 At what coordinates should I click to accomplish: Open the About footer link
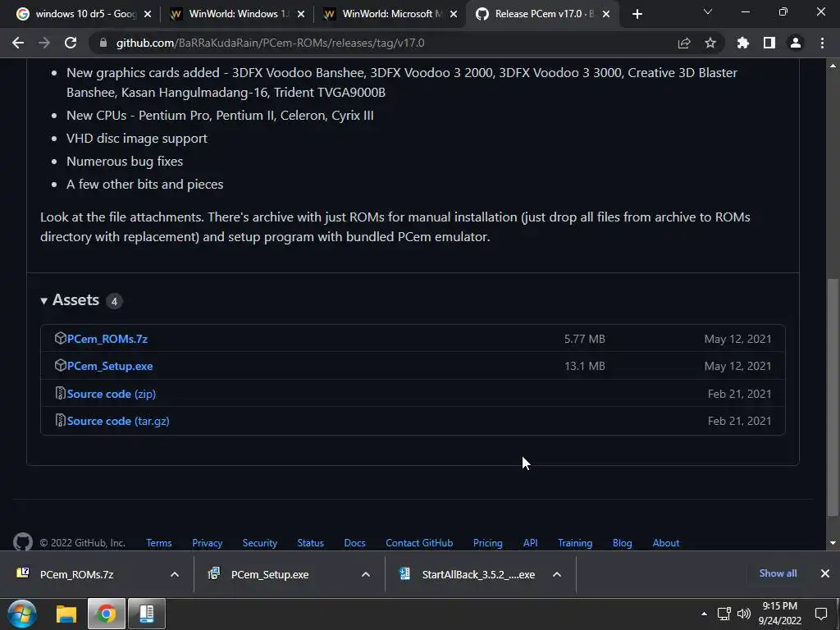pos(666,543)
